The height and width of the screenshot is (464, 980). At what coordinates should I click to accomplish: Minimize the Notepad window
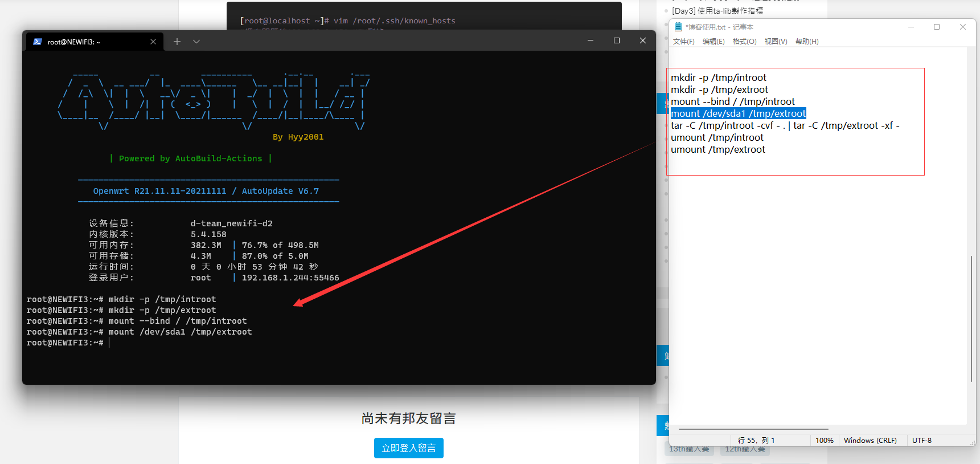(x=911, y=27)
